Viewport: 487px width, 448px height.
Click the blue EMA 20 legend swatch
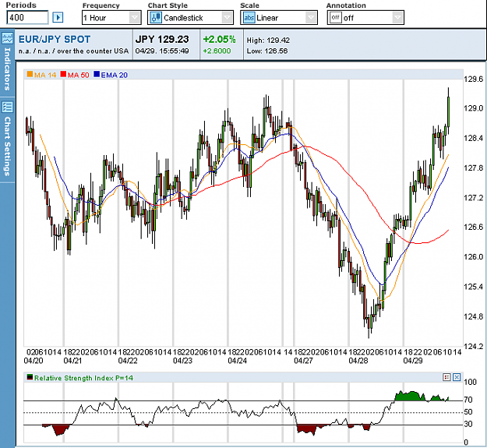tap(97, 74)
